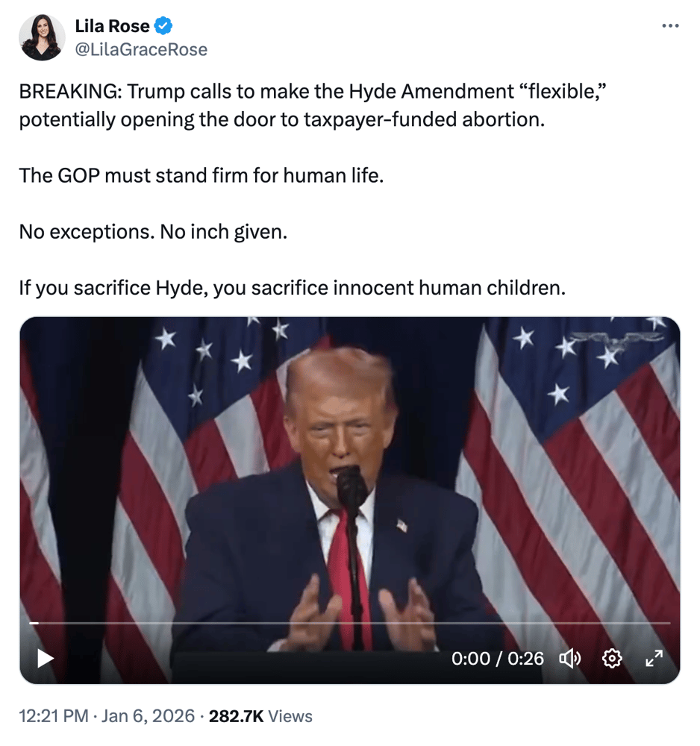Click the 0:00 / 0:26 time display
700x746 pixels.
point(497,658)
